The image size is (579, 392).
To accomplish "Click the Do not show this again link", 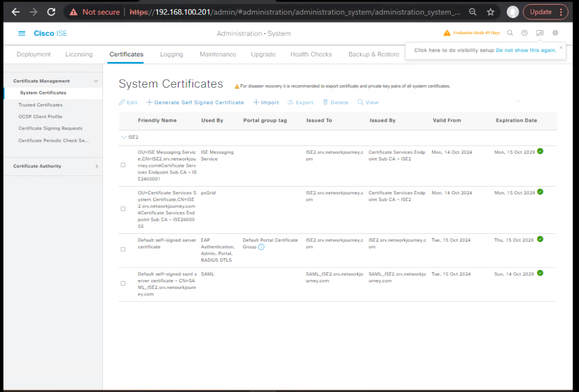I will coord(526,50).
